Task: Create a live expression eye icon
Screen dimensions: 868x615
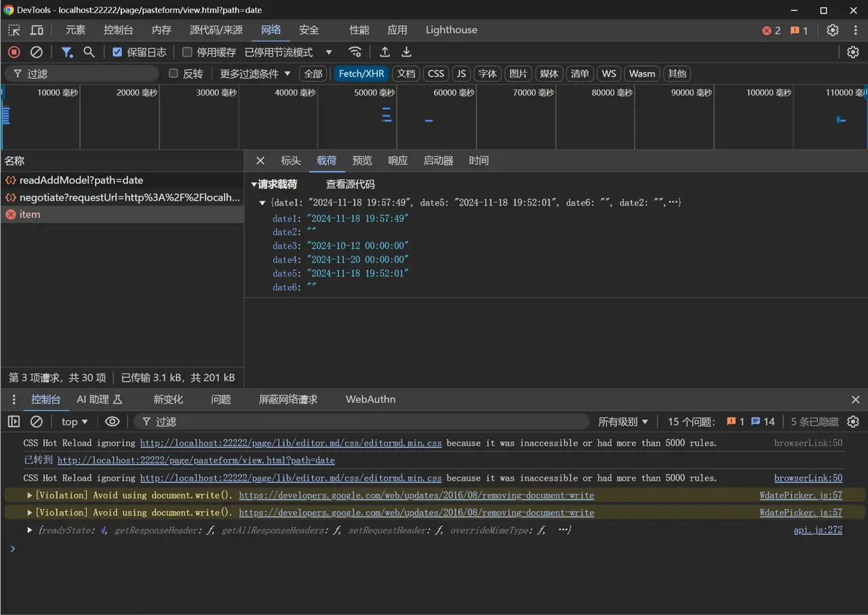Action: (x=113, y=422)
